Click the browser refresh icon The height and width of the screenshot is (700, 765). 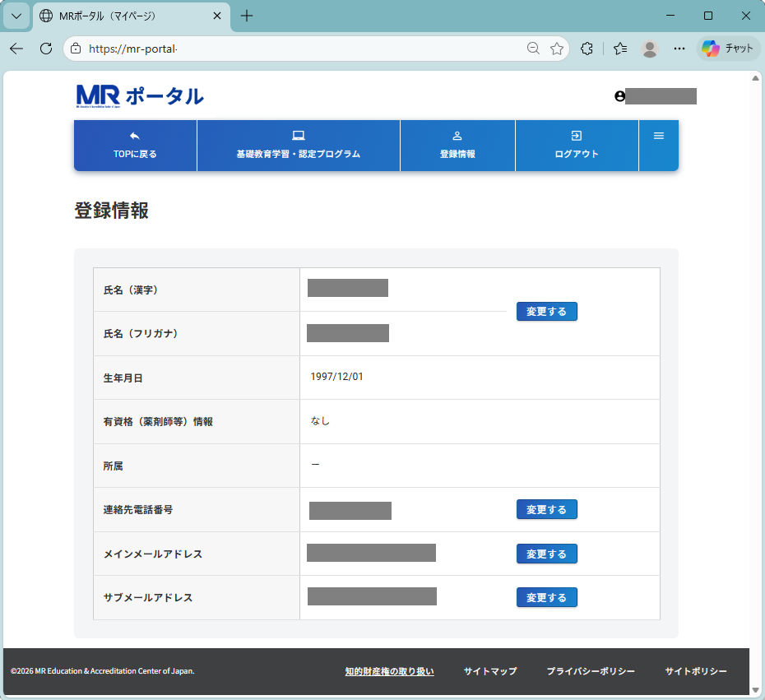pos(46,49)
